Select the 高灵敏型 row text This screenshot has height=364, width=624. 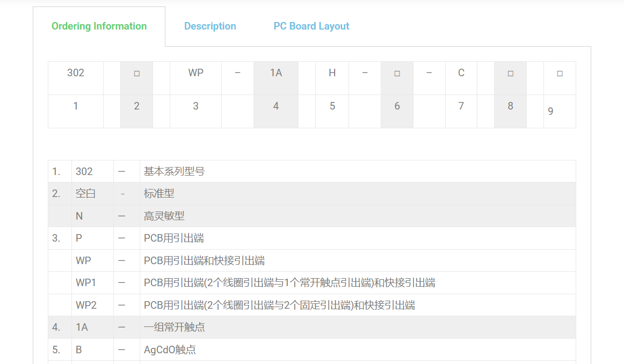click(164, 216)
